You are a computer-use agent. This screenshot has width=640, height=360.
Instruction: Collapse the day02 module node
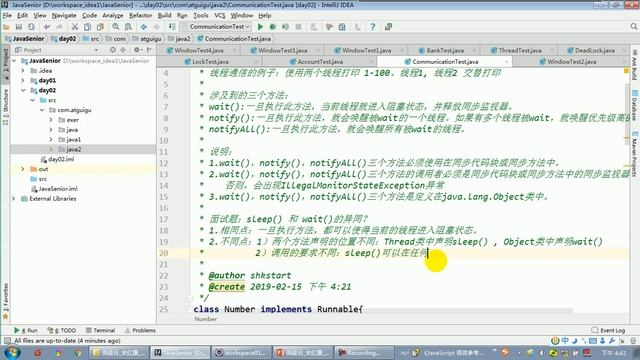pos(23,90)
